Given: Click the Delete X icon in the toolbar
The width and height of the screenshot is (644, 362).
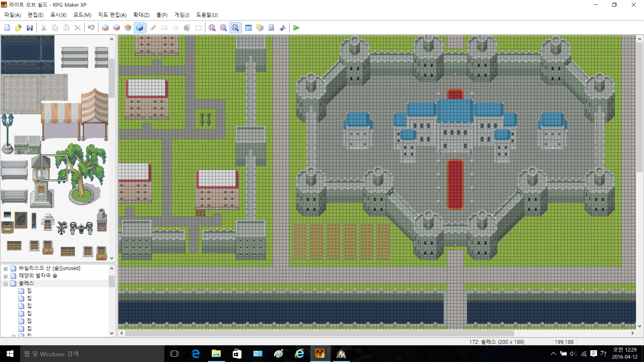Looking at the screenshot, I should click(x=77, y=28).
